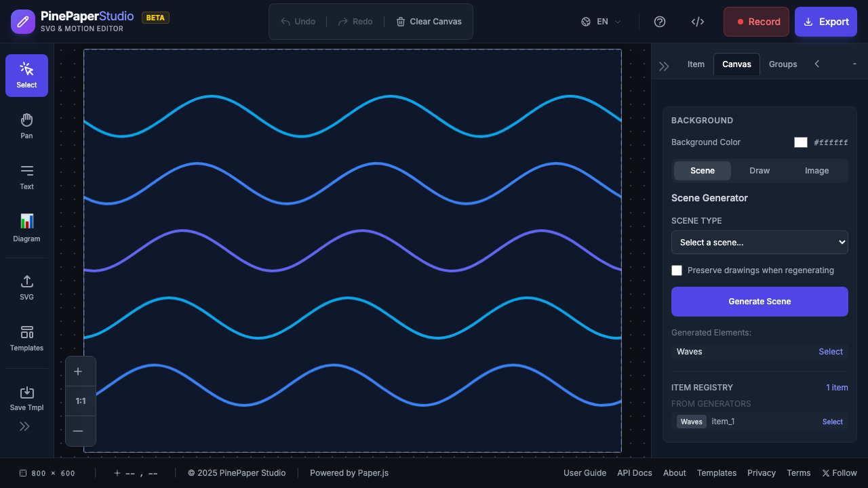The image size is (868, 488).
Task: Open the help question mark icon
Action: (660, 21)
